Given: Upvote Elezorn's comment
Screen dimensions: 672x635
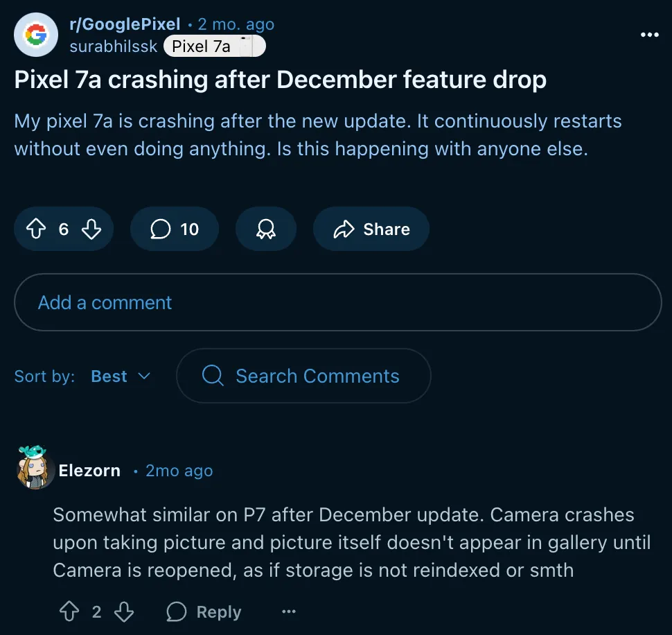Looking at the screenshot, I should [69, 611].
